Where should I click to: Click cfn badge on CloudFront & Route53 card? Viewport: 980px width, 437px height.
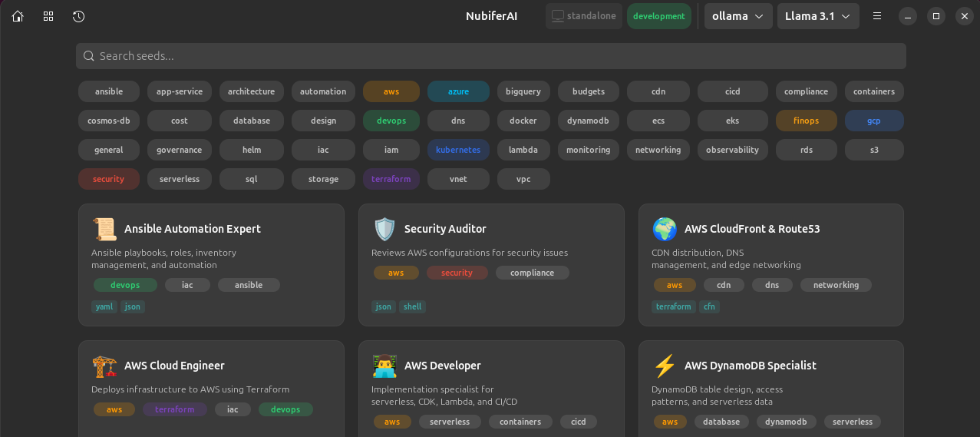click(709, 306)
